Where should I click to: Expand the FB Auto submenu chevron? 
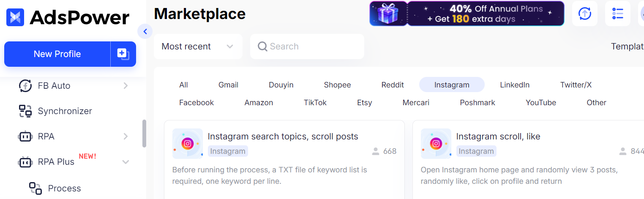(x=126, y=86)
